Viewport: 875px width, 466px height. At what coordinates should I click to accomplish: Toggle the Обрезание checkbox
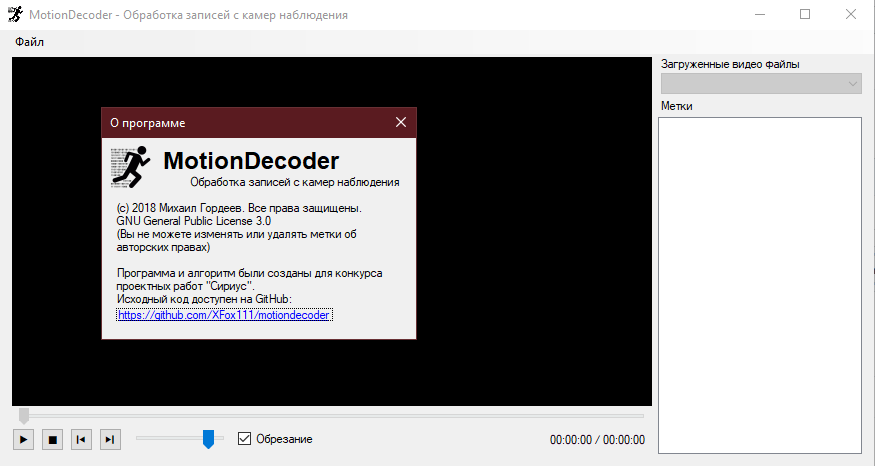pos(244,439)
